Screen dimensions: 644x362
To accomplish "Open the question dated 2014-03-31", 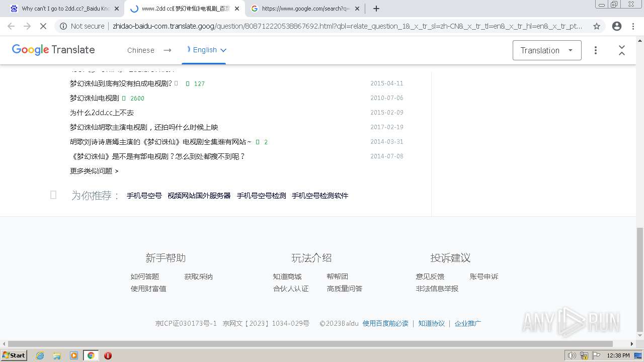I will [x=160, y=142].
